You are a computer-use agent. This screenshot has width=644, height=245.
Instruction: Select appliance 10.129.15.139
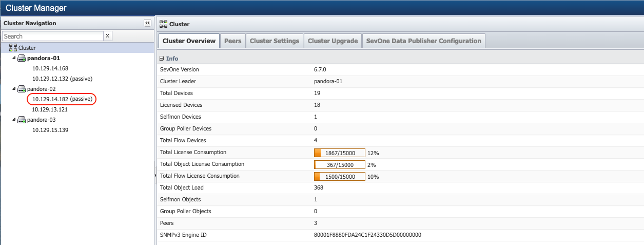click(50, 130)
